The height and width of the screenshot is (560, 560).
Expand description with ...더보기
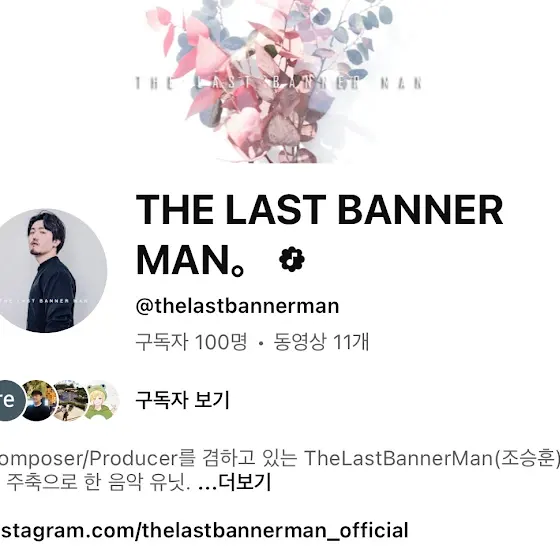tap(234, 482)
